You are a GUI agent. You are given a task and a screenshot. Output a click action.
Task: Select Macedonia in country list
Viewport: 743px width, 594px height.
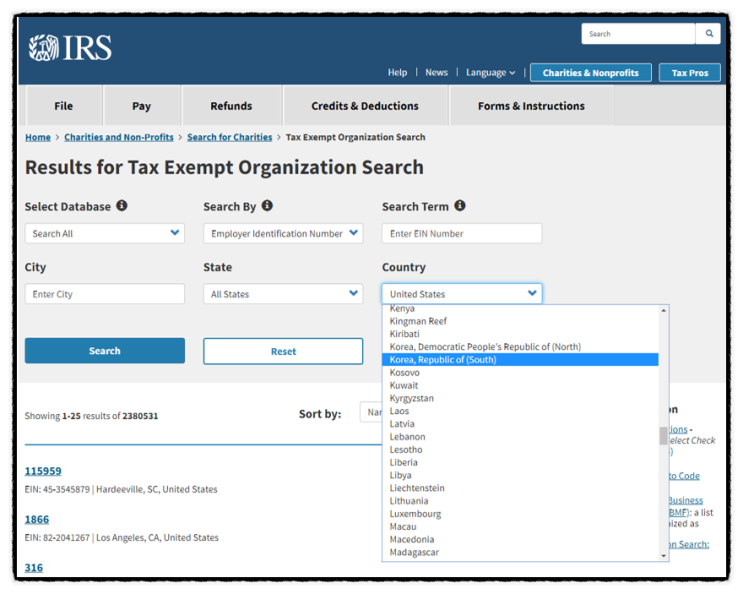(520, 539)
